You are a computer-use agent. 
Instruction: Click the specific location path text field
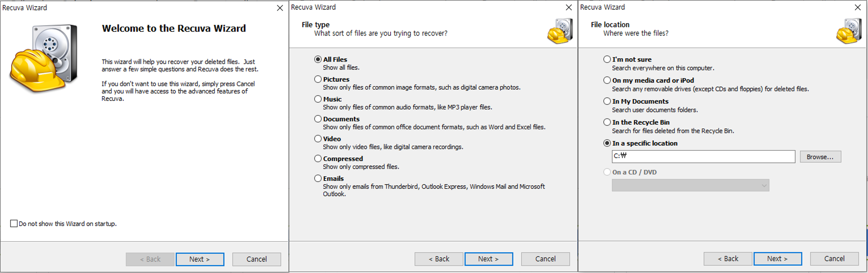pos(703,156)
